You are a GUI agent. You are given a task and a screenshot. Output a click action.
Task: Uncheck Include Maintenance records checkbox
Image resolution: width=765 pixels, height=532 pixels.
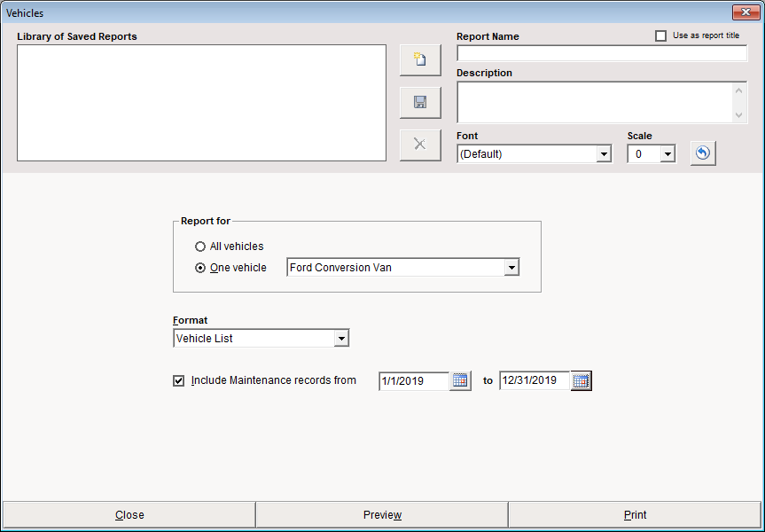[x=179, y=380]
